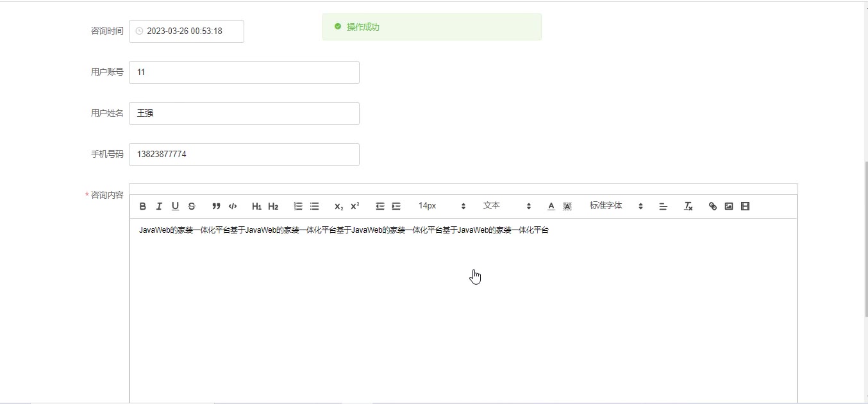Toggle italic formatting in editor
The width and height of the screenshot is (868, 404).
tap(159, 206)
